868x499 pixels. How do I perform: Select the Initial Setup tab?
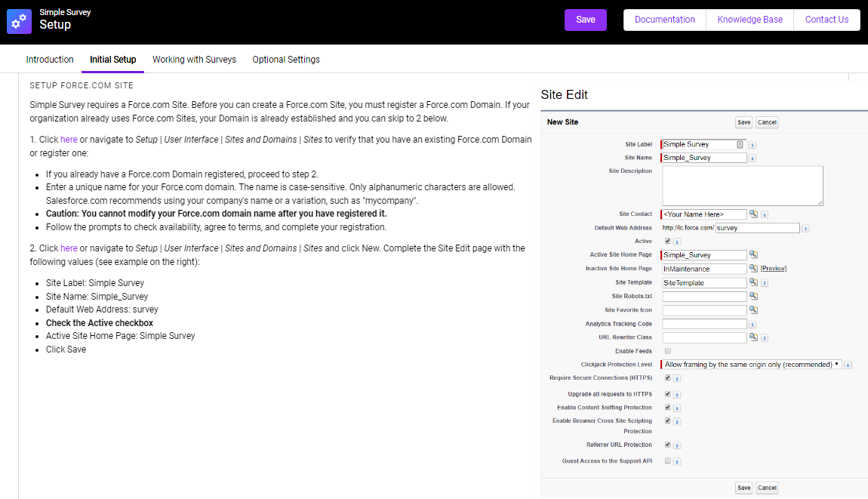[113, 59]
